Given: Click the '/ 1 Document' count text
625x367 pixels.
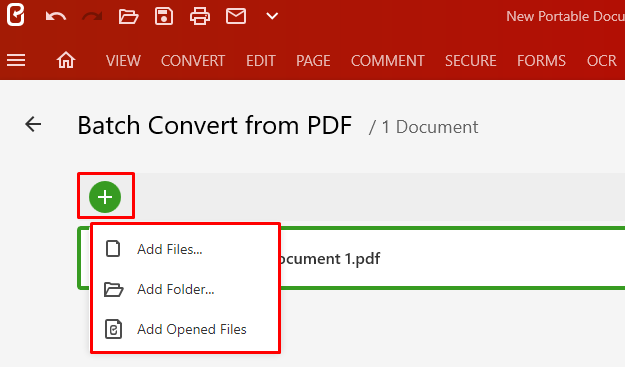Looking at the screenshot, I should [423, 127].
